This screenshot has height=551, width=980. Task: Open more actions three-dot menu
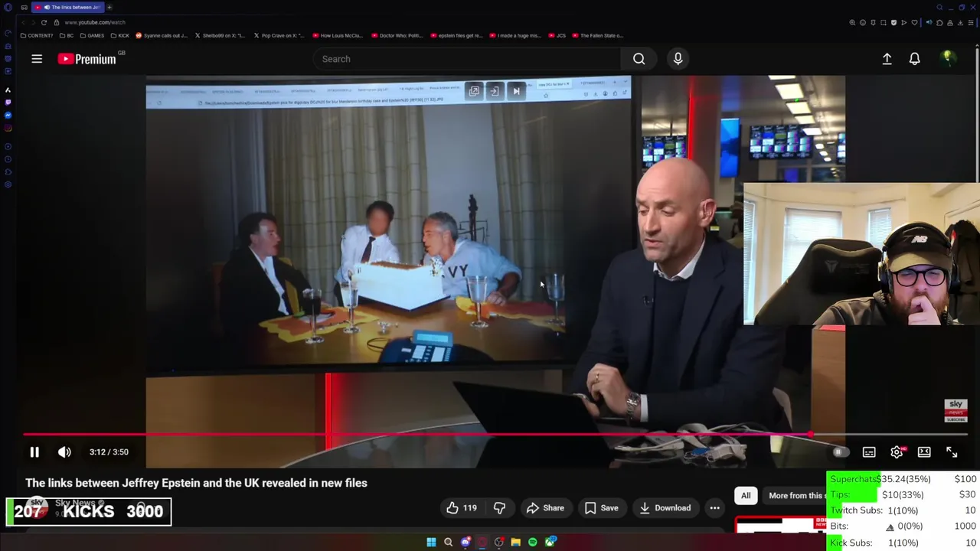(714, 508)
